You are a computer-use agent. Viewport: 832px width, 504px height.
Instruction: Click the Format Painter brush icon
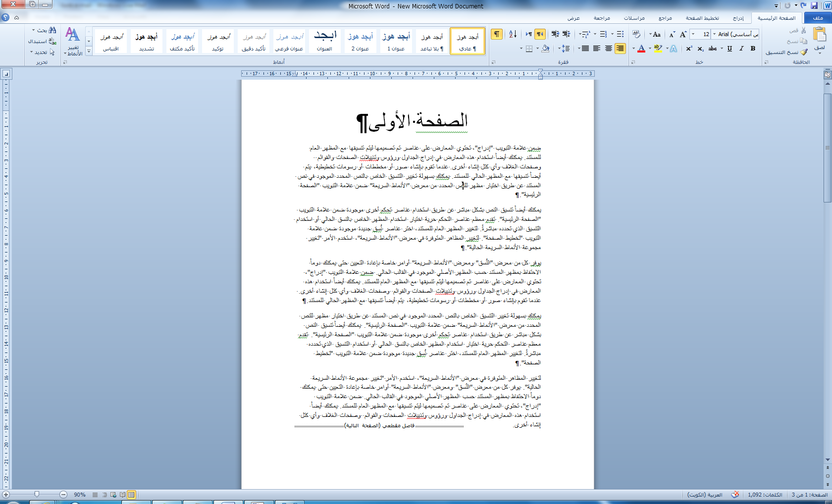pyautogui.click(x=804, y=52)
